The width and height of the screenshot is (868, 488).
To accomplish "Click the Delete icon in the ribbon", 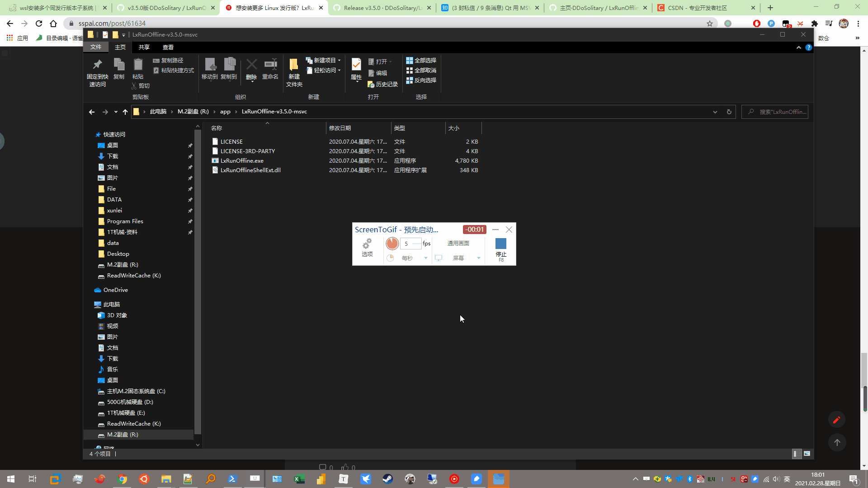I will point(251,70).
